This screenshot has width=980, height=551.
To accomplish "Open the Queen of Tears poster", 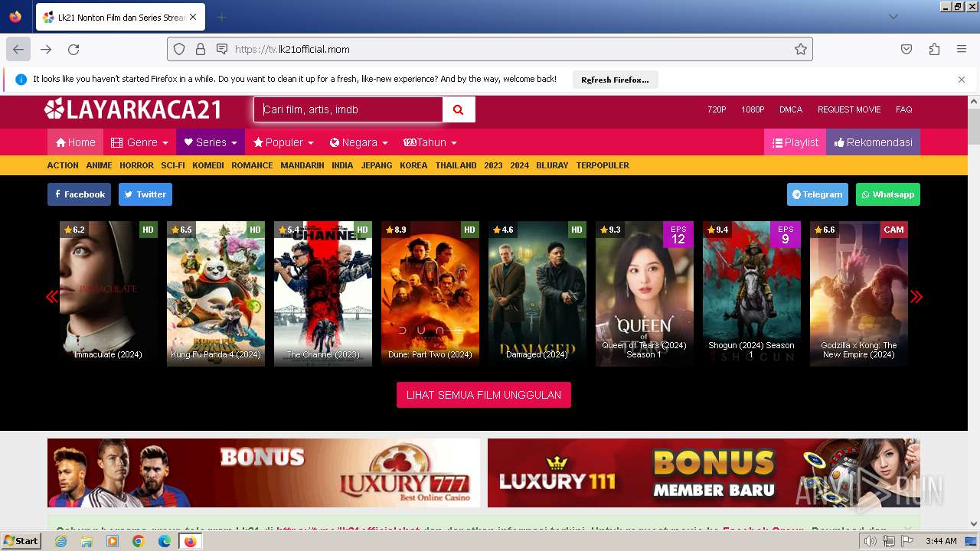I will tap(645, 294).
